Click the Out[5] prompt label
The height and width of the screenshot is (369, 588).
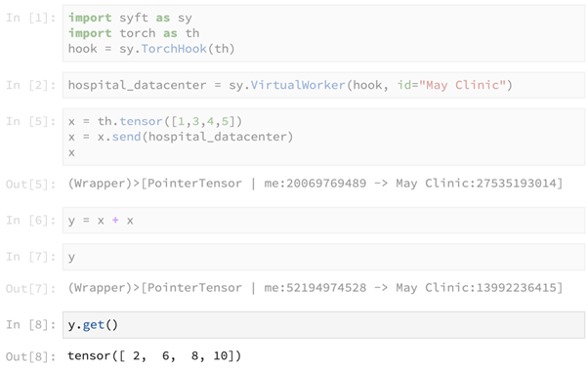[30, 184]
